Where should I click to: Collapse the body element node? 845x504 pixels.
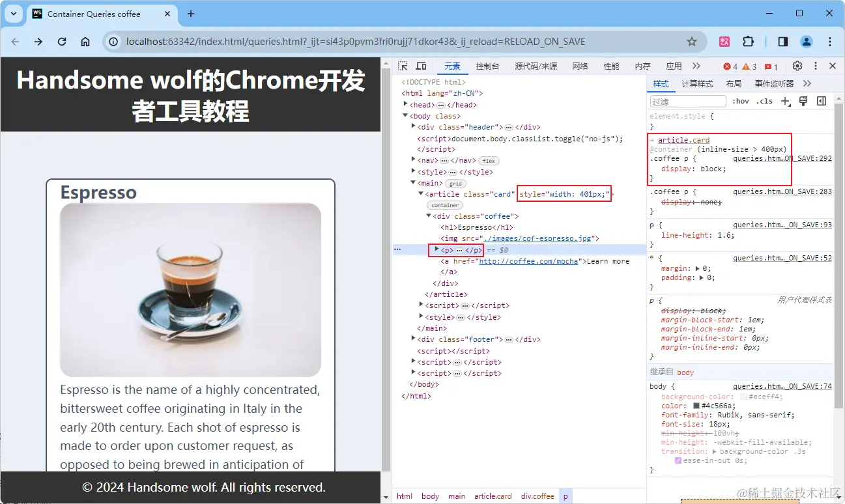pos(406,115)
